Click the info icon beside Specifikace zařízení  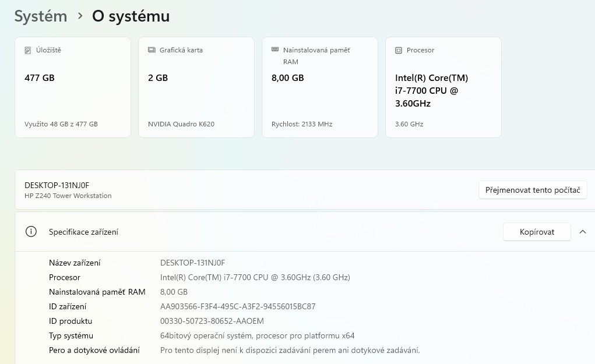click(31, 232)
